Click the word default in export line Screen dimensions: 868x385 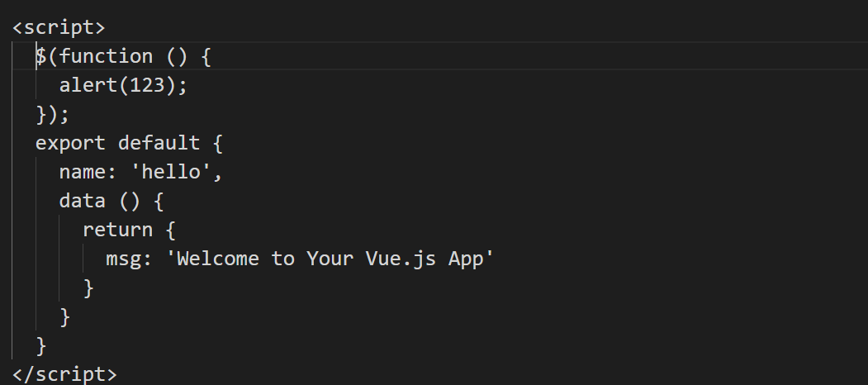click(x=159, y=143)
